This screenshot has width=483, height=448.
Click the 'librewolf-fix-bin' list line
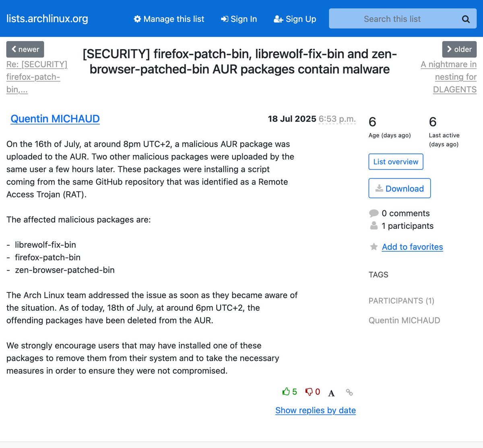45,245
